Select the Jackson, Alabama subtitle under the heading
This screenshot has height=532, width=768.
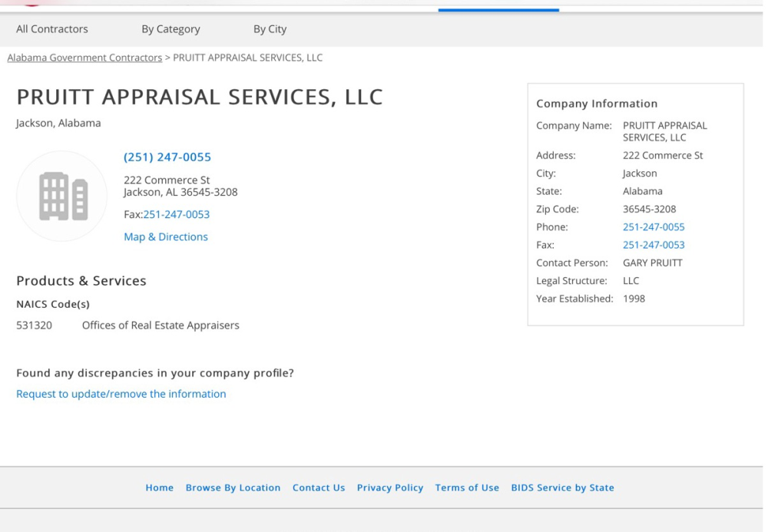tap(58, 123)
